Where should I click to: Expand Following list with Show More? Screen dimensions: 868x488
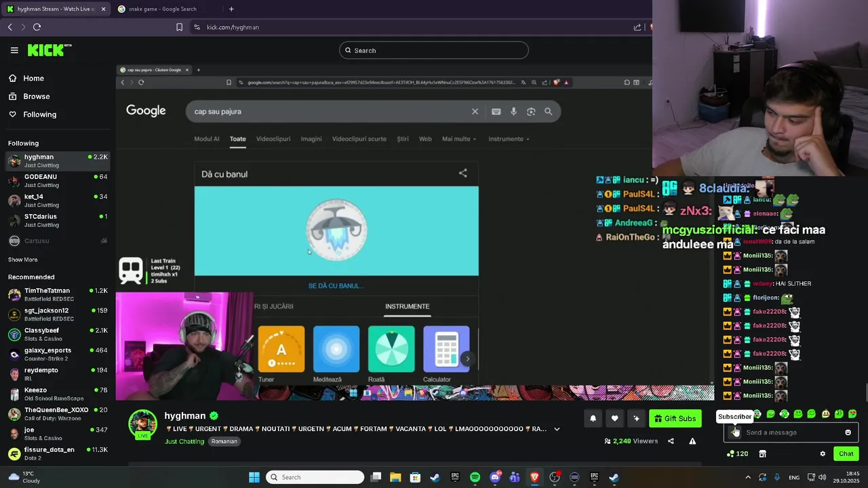click(23, 260)
